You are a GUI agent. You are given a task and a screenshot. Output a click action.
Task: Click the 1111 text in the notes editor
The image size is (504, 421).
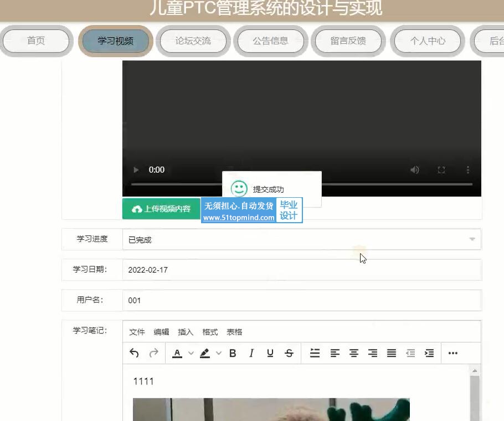[143, 382]
